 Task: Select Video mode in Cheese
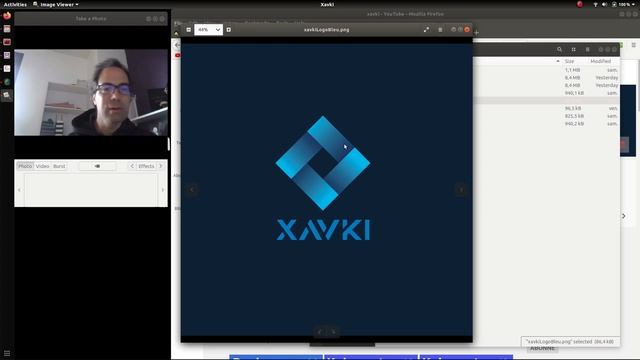pos(42,166)
